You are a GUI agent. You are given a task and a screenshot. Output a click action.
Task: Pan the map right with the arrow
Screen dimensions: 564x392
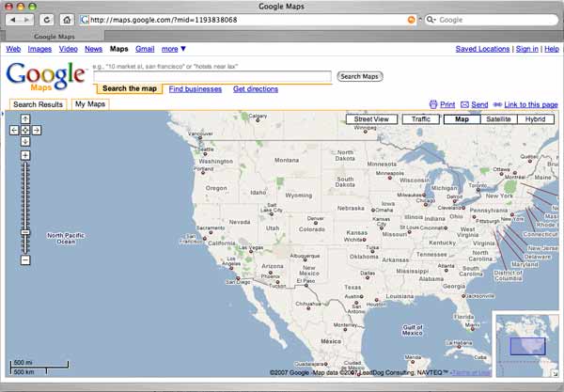coord(36,130)
